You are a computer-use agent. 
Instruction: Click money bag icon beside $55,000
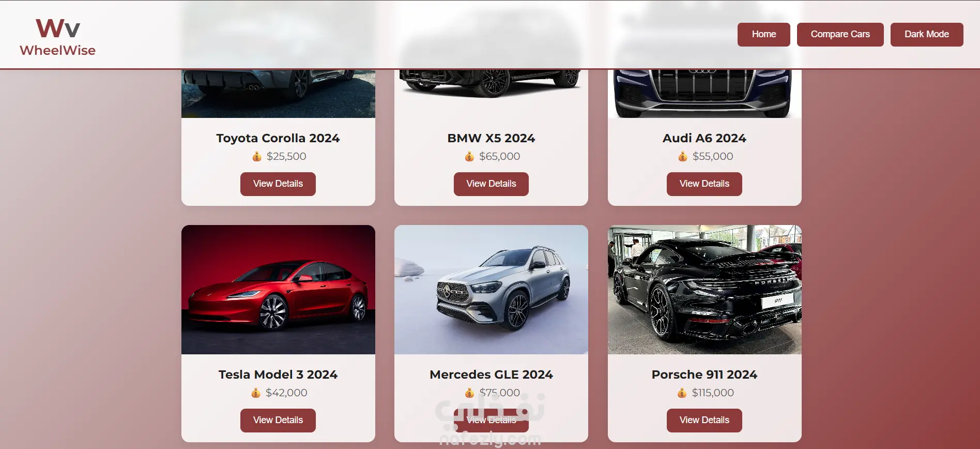683,156
